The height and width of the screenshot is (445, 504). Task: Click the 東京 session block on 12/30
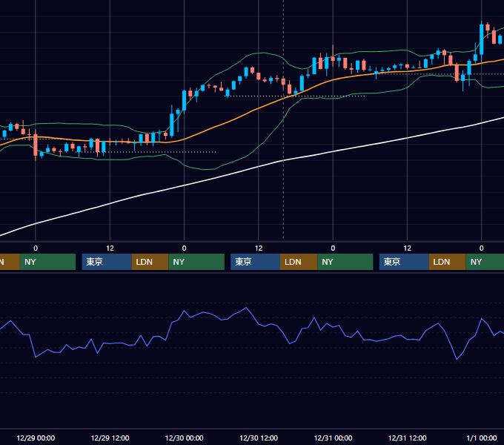pyautogui.click(x=255, y=262)
